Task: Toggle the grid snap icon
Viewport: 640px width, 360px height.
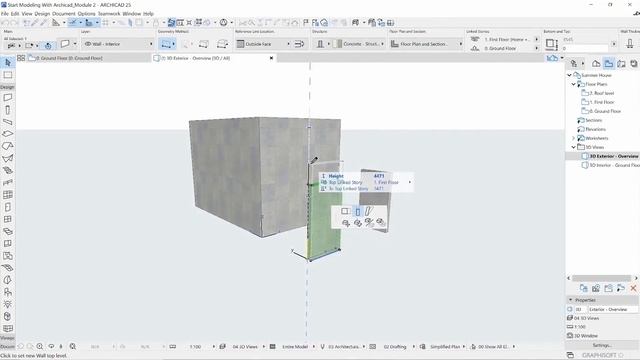Action: (106, 23)
